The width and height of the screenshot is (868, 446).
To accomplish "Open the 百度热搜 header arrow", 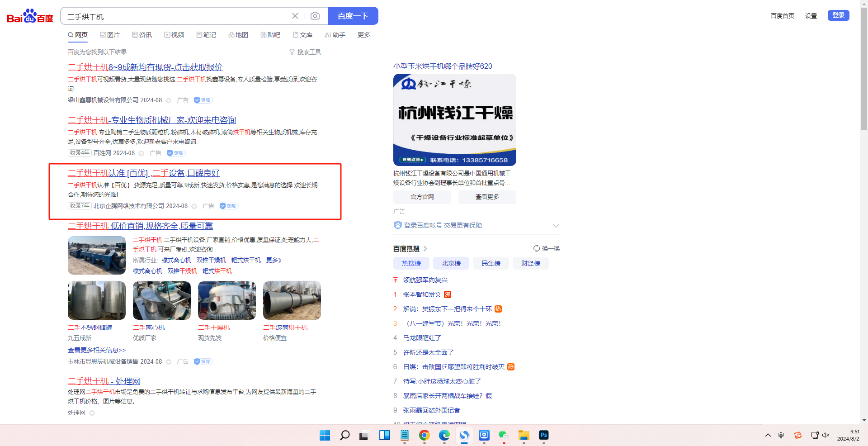I will tap(425, 249).
